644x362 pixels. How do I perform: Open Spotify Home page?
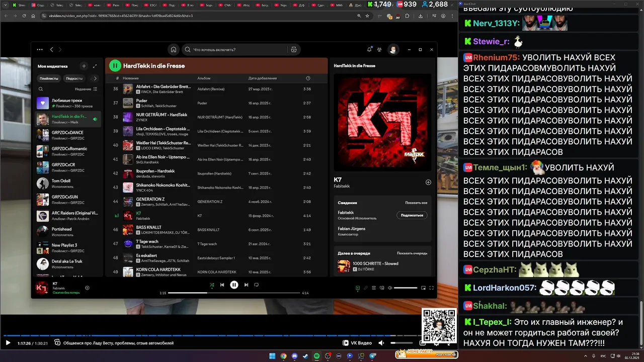[x=173, y=49]
